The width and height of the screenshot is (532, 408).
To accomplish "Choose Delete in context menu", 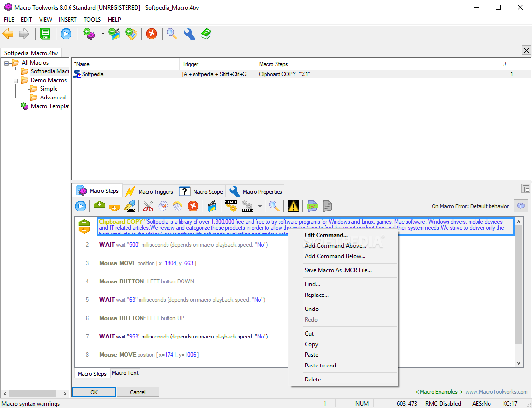I will click(x=312, y=379).
